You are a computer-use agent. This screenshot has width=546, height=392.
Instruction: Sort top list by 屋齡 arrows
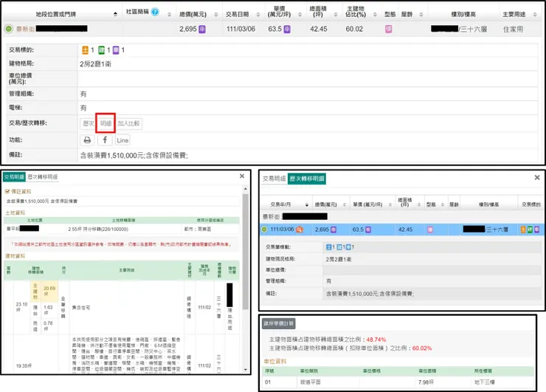[x=421, y=14]
